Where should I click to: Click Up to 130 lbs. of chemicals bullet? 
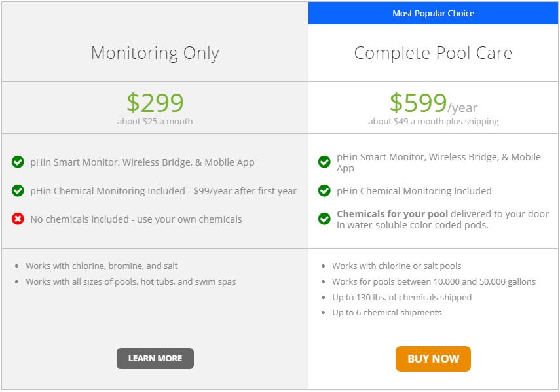[401, 297]
